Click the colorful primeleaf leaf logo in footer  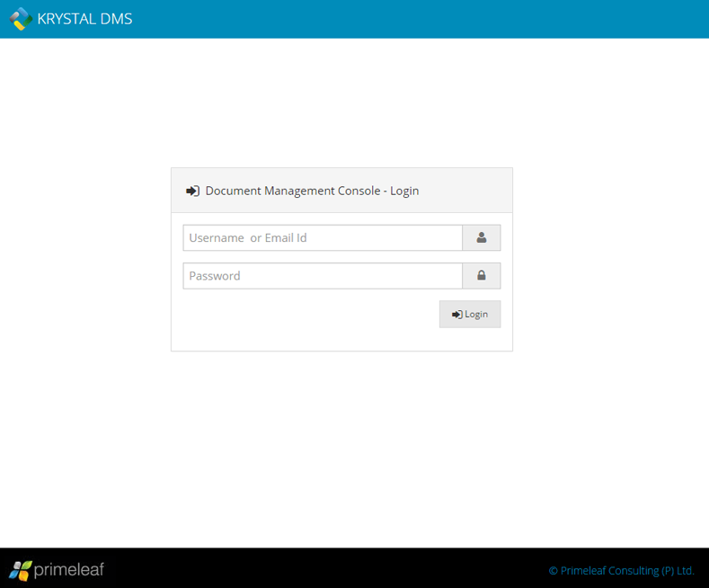[x=20, y=570]
